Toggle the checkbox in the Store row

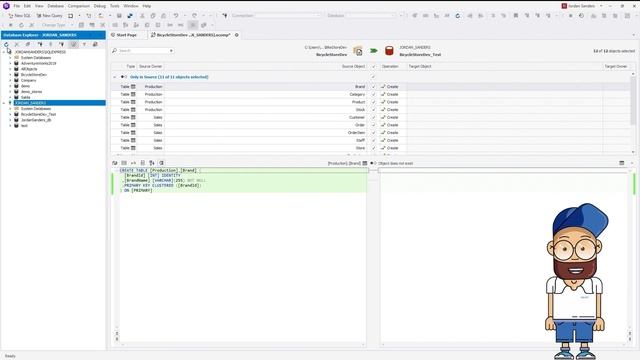373,148
